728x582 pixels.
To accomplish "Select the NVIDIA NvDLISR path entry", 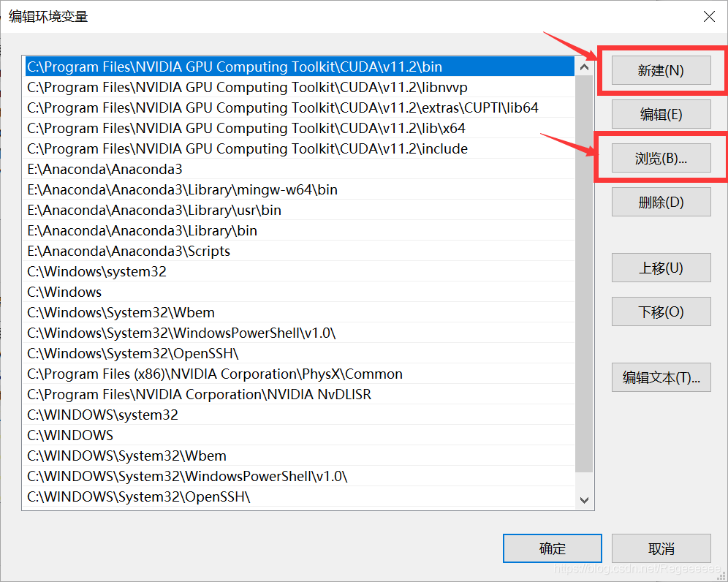I will click(300, 393).
